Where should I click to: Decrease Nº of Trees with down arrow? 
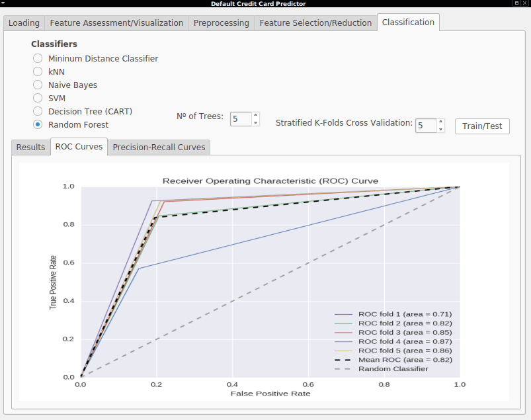click(256, 122)
